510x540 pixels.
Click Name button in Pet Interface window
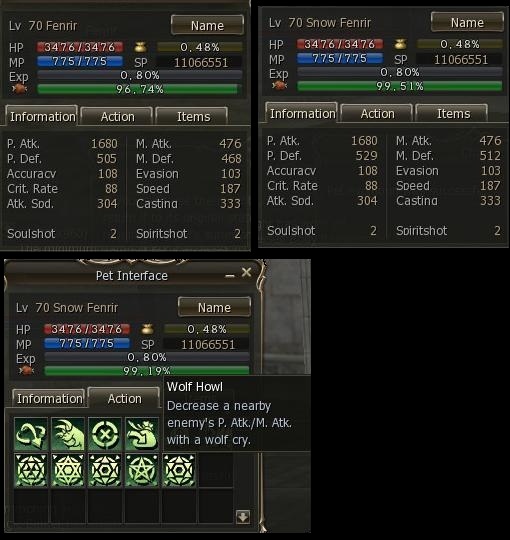click(x=214, y=307)
